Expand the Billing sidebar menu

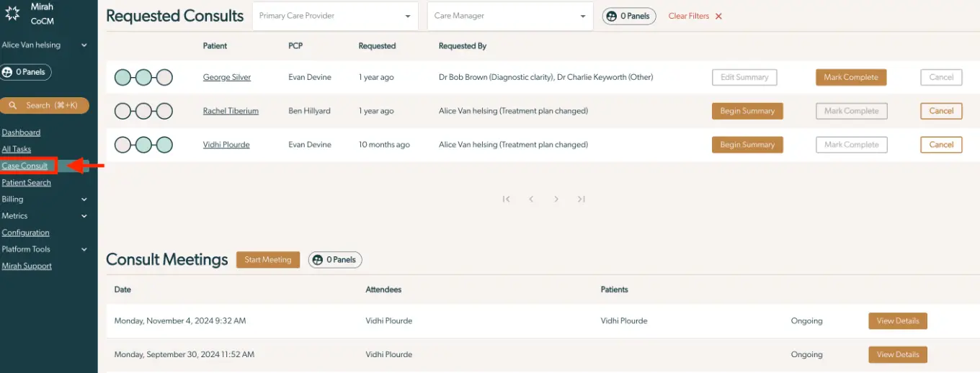point(45,199)
